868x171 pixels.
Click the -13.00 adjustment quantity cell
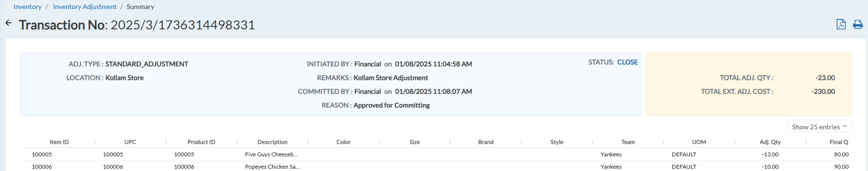pyautogui.click(x=770, y=154)
